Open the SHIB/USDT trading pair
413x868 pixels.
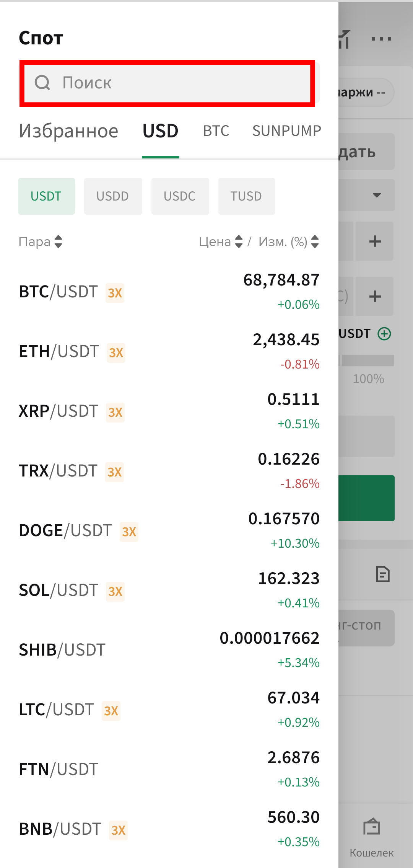point(169,650)
